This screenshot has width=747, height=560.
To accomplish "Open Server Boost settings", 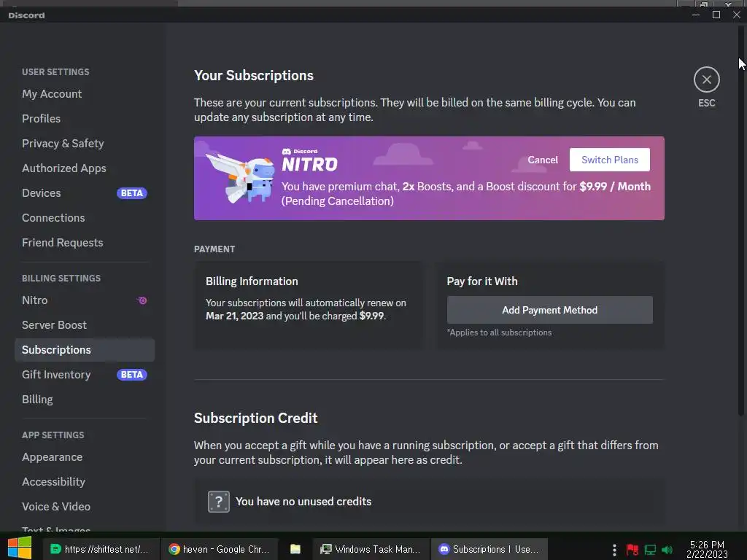I will 54,324.
